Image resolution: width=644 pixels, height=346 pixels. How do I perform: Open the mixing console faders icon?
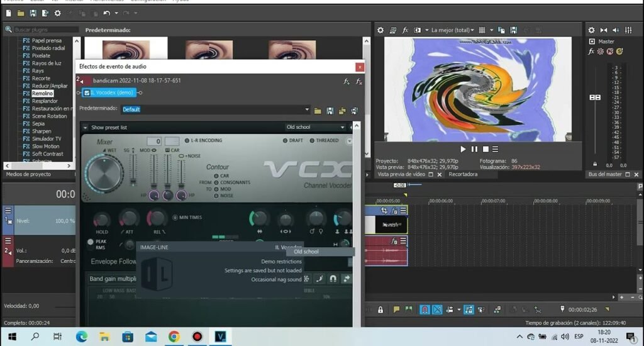(x=628, y=30)
